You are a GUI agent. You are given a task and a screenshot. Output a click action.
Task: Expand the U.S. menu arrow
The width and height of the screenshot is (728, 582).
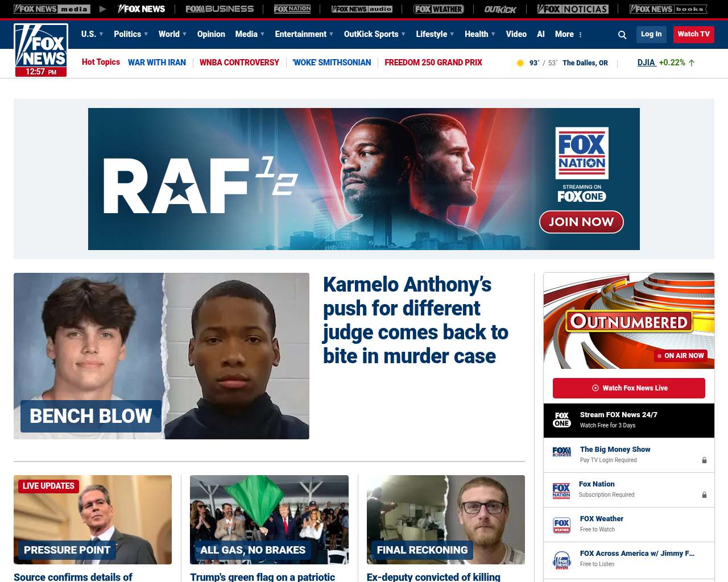point(101,34)
